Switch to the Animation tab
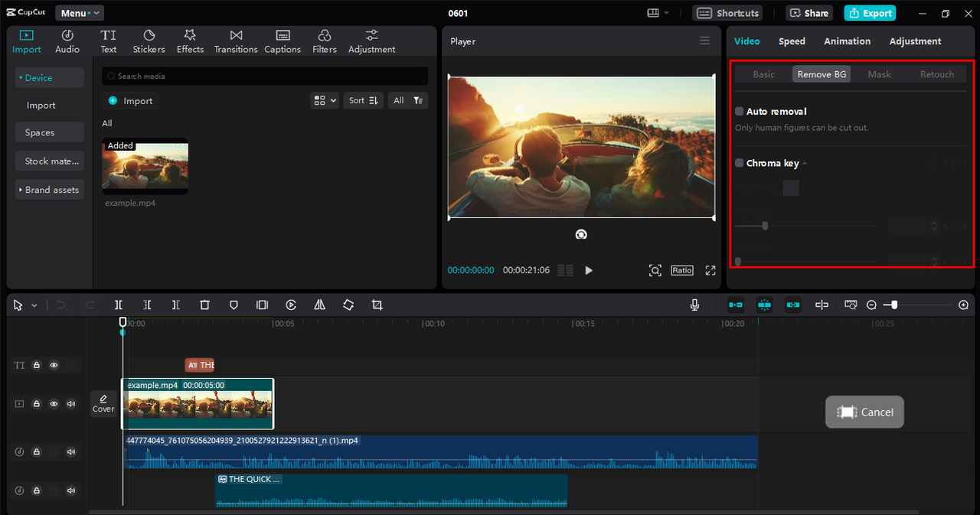Screen dimensions: 980x515 coord(847,41)
